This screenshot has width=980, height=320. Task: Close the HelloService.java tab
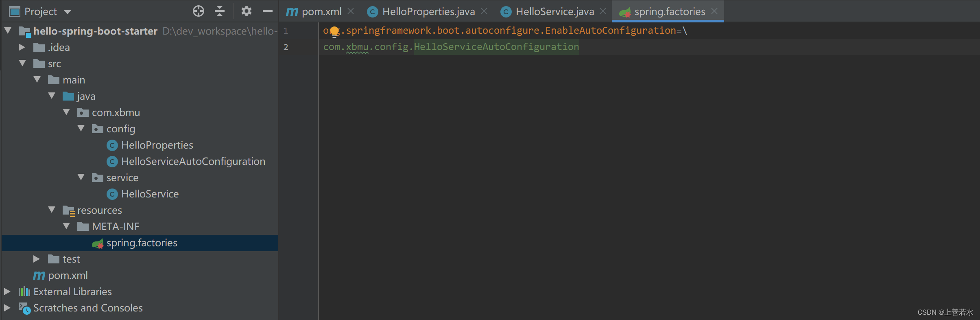[603, 11]
